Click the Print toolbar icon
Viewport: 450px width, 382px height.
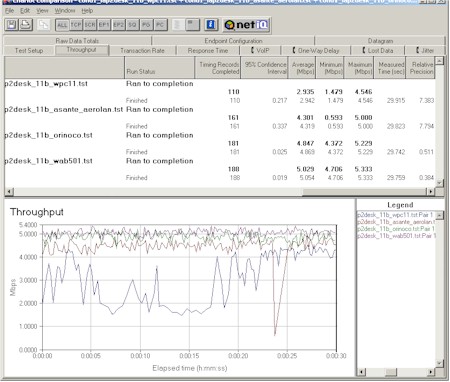[26, 25]
